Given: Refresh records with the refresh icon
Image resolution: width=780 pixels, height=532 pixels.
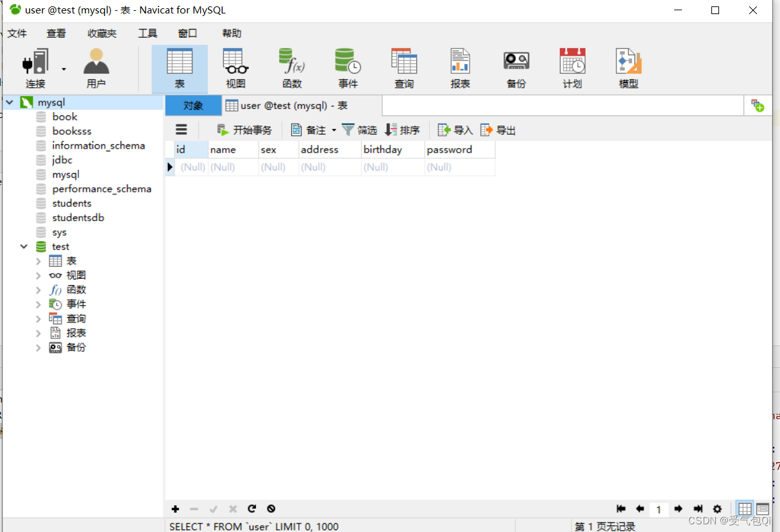Looking at the screenshot, I should tap(252, 508).
